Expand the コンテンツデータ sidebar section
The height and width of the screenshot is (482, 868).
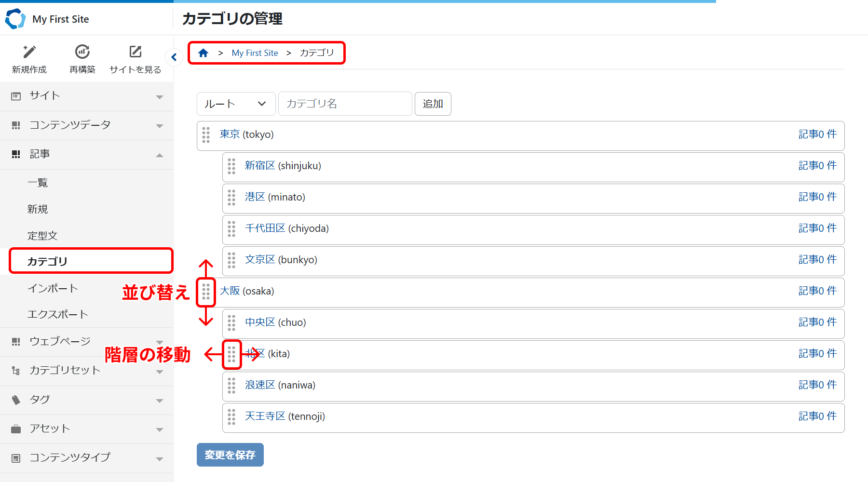pos(87,125)
